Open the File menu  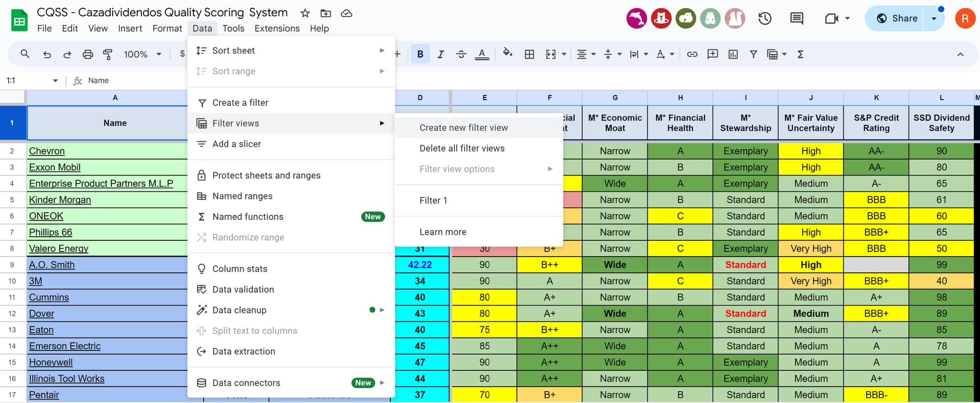click(x=44, y=29)
